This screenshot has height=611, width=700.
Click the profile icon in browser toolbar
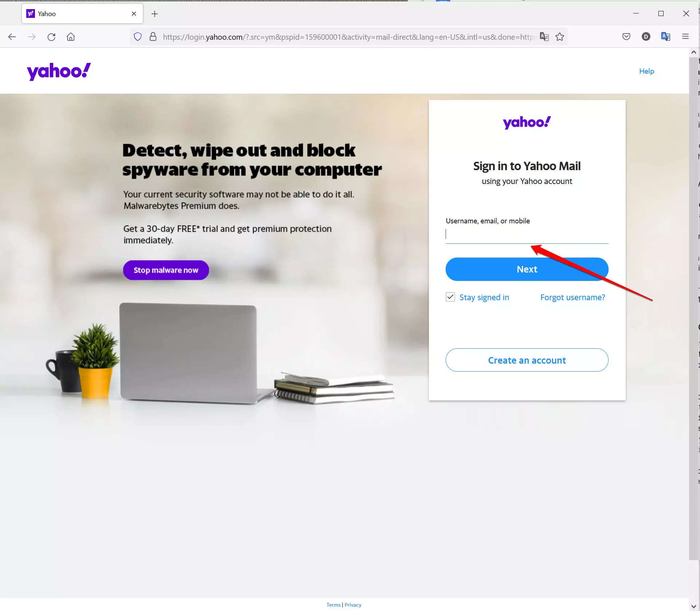[x=646, y=37]
